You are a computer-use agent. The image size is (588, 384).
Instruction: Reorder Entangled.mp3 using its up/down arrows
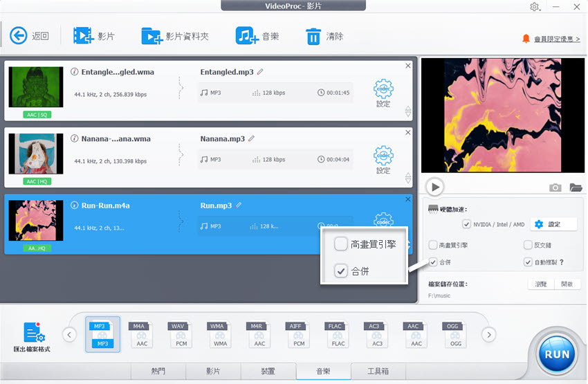pos(408,111)
